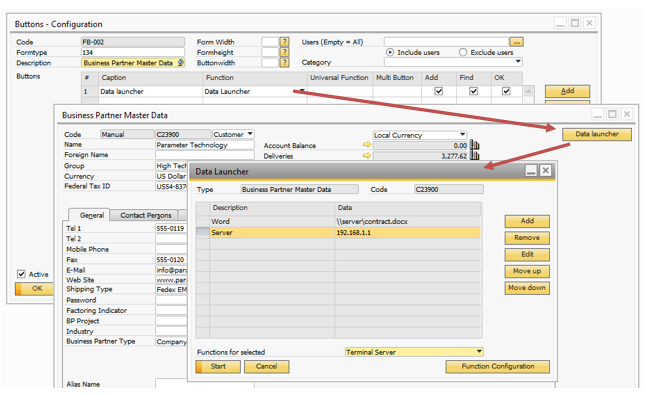Click Cancel in Data Launcher

pos(267,367)
